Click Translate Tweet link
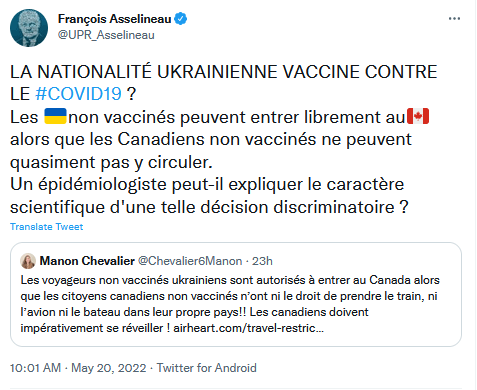The height and width of the screenshot is (390, 477). click(x=46, y=227)
